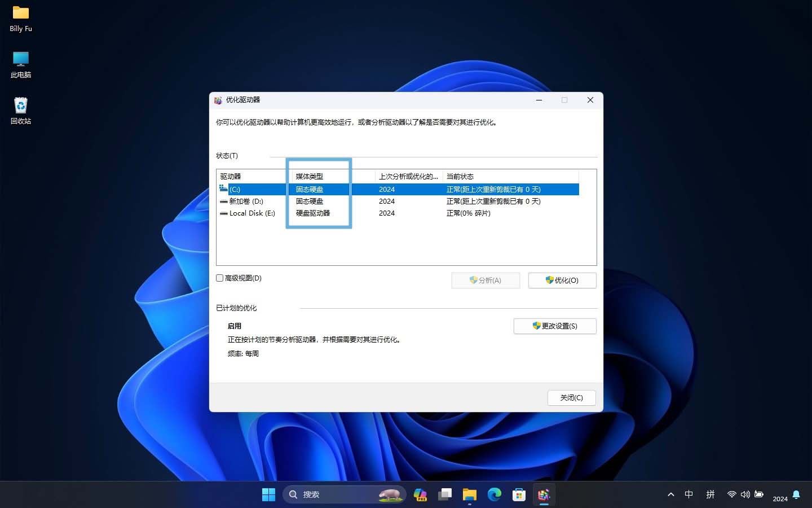Image resolution: width=812 pixels, height=508 pixels.
Task: Click the D: row 固态硬盘 cell
Action: coord(310,201)
